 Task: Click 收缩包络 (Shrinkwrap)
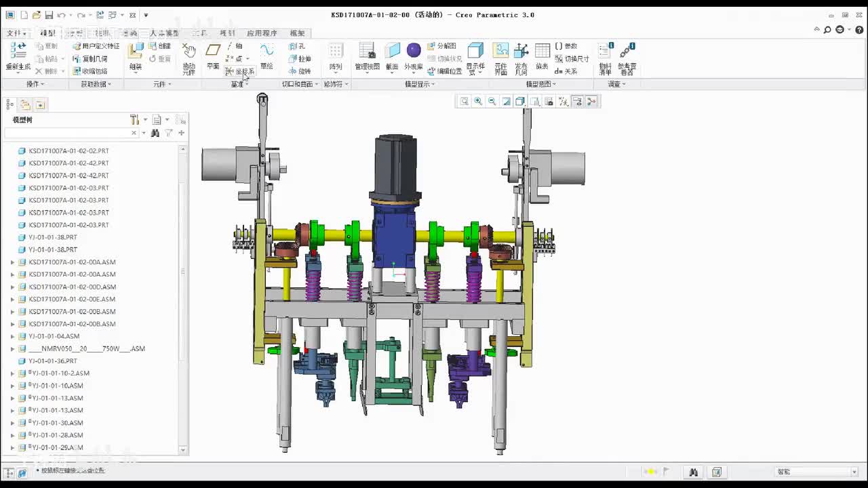tap(90, 71)
